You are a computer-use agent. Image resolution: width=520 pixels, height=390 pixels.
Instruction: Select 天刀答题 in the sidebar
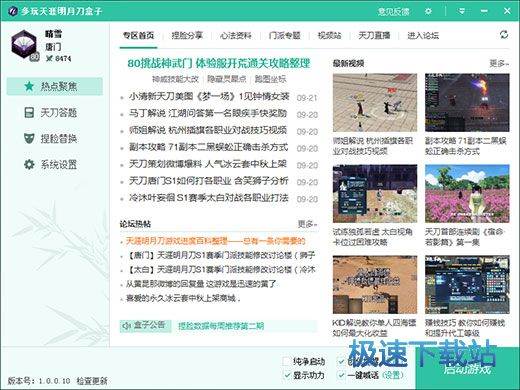[x=55, y=112]
